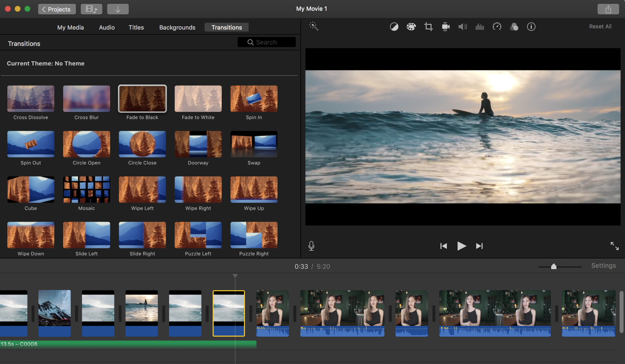The height and width of the screenshot is (364, 625).
Task: Skip forward to the next clip
Action: point(479,246)
